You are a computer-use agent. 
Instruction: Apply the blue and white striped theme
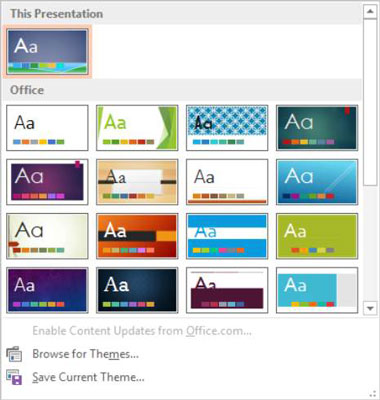pyautogui.click(x=227, y=236)
